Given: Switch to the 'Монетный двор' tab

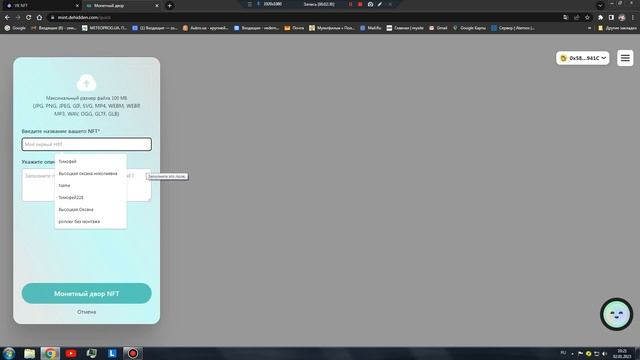Looking at the screenshot, I should point(121,6).
